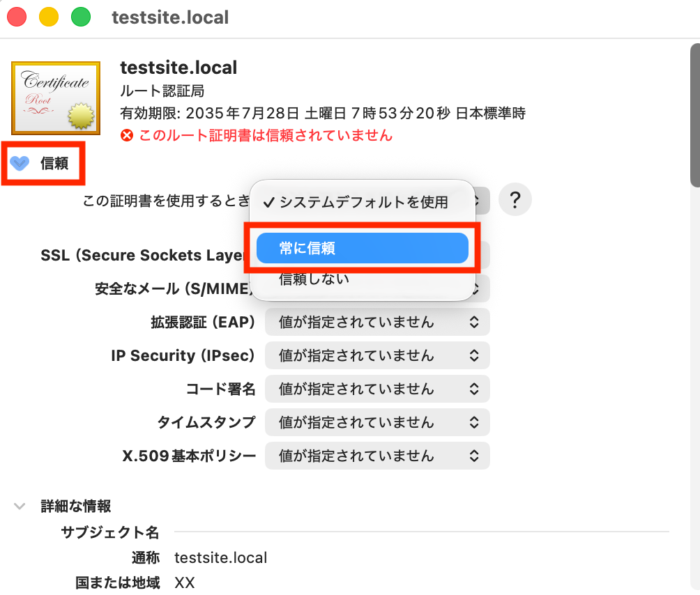
Task: Open the タイムスタンプ dropdown
Action: pos(377,422)
